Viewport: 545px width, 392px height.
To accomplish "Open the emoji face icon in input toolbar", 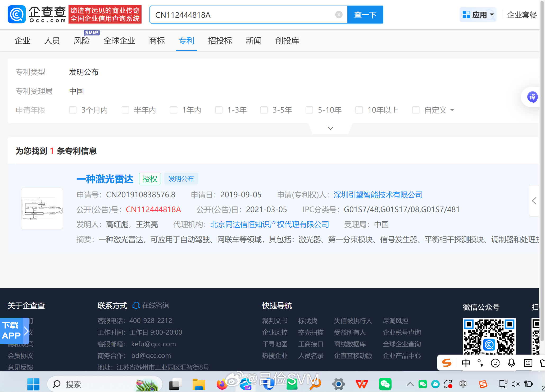I will pos(495,363).
